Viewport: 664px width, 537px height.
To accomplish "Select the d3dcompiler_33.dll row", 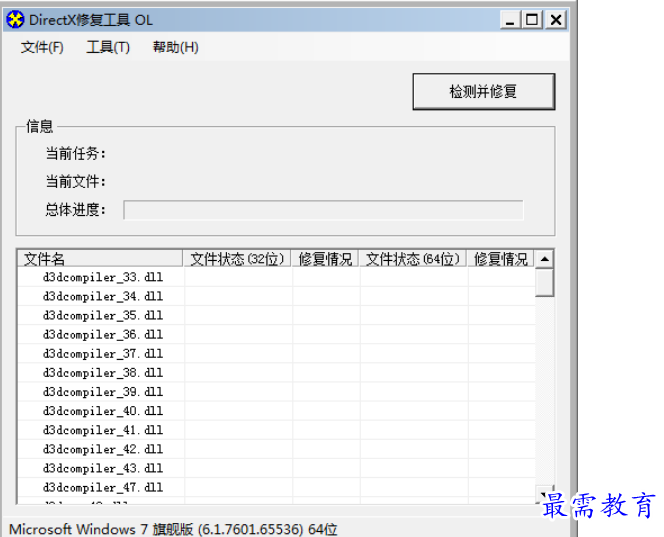I will point(276,277).
